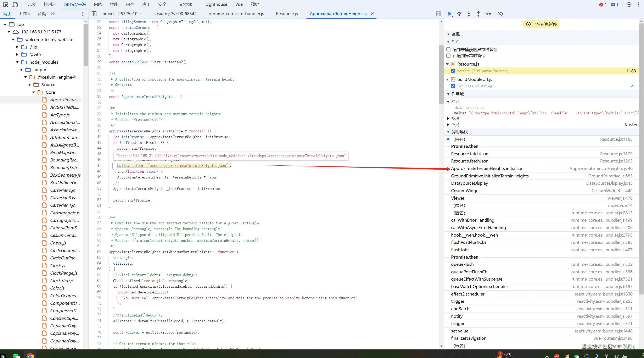Viewport: 644px width, 358px height.
Task: Click the step over function icon
Action: (x=459, y=14)
